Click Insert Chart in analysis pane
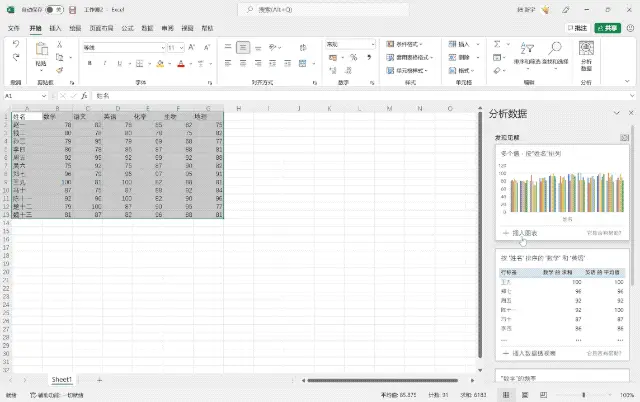This screenshot has height=402, width=640. (520, 233)
